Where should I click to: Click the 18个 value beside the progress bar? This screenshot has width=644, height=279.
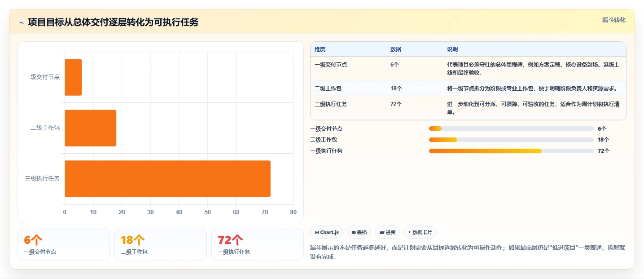(x=604, y=140)
